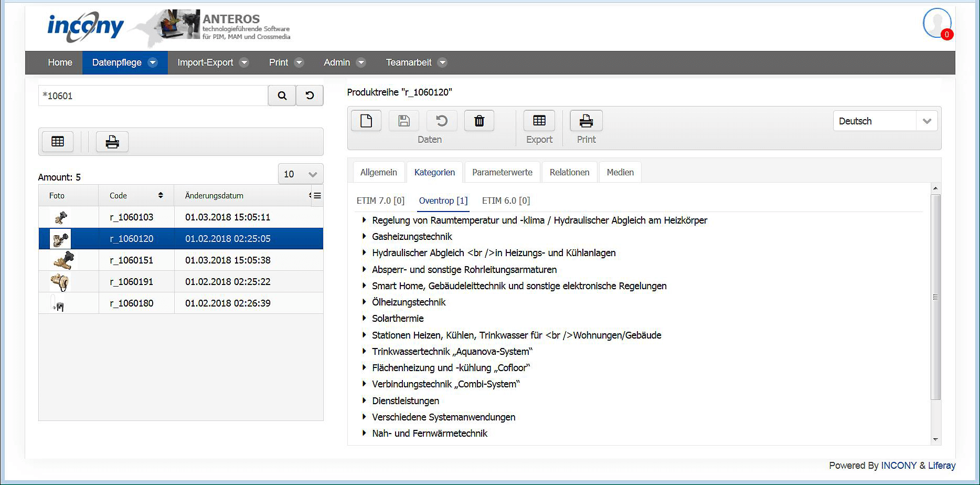Select thumbnail of product r_1060103
Screen dimensions: 980x485
point(61,217)
